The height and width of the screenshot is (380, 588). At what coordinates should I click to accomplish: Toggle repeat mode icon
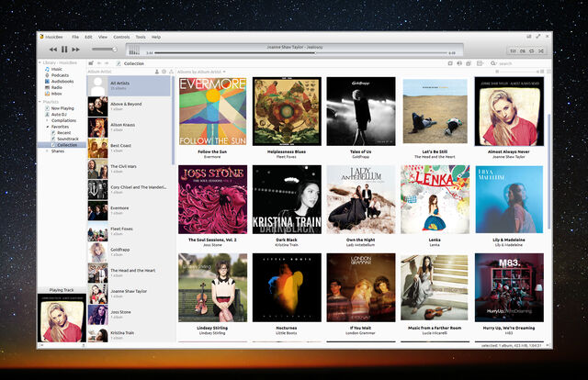tap(532, 50)
